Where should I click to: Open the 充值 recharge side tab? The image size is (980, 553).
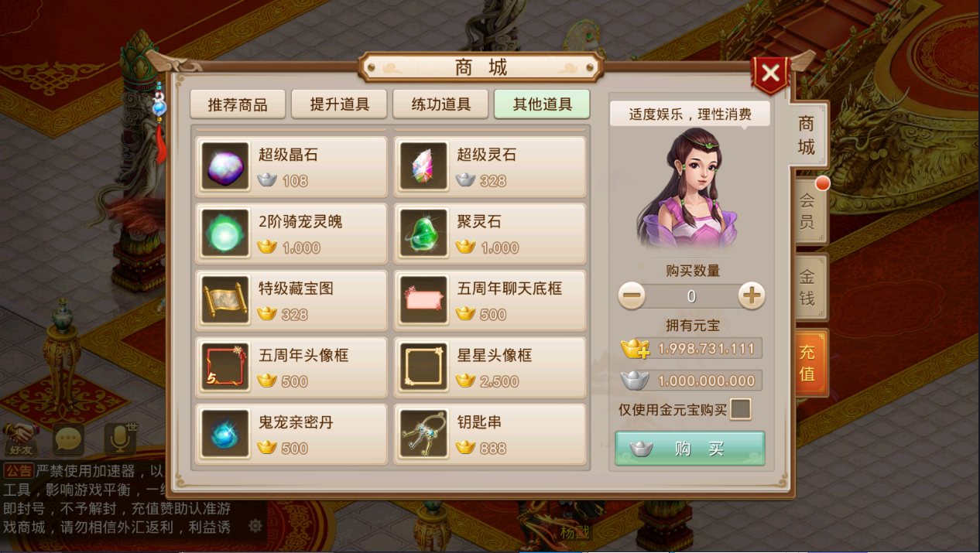click(808, 363)
